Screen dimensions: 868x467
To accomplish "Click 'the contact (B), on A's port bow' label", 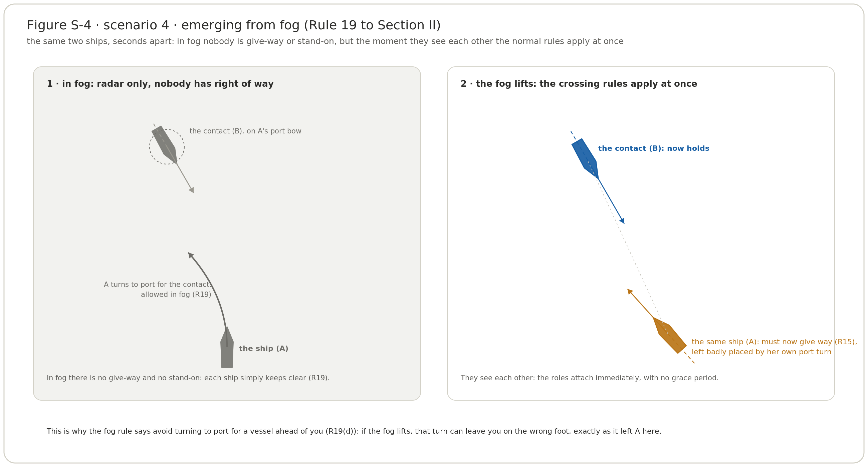I will pyautogui.click(x=245, y=131).
